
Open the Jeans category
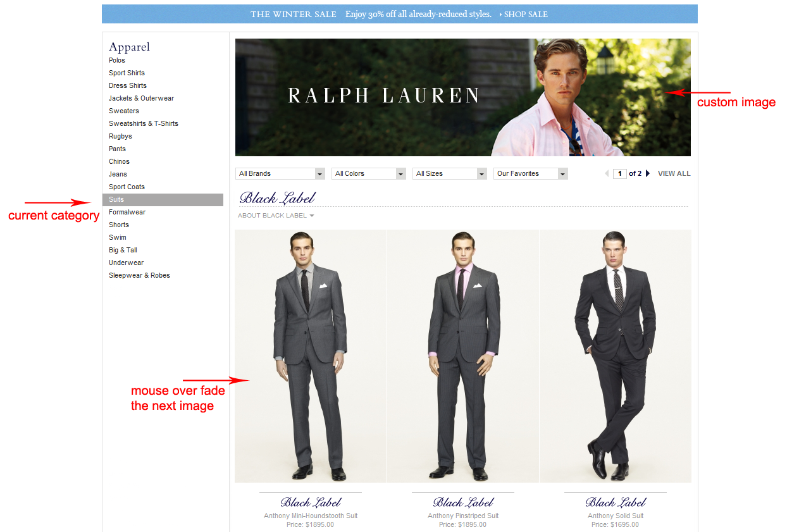click(118, 174)
